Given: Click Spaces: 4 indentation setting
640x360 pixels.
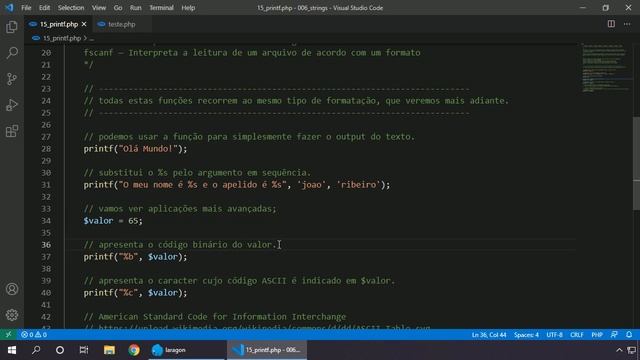Looking at the screenshot, I should [x=526, y=335].
